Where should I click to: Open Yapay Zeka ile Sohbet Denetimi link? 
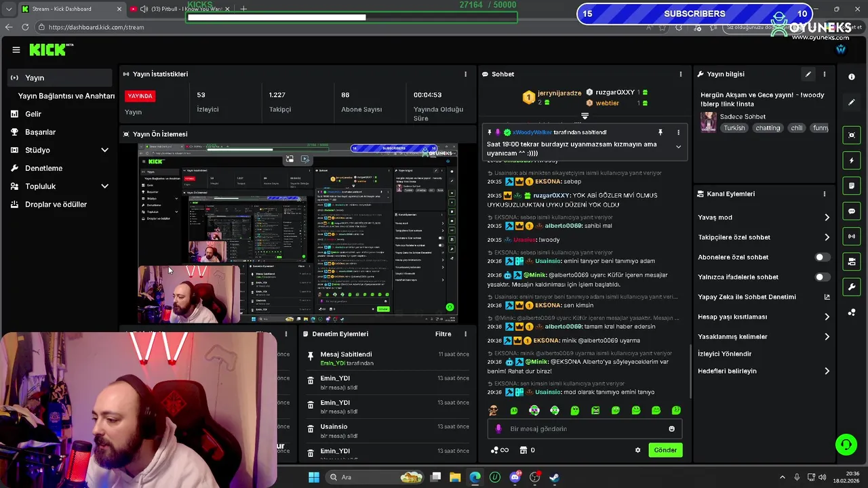pos(764,297)
